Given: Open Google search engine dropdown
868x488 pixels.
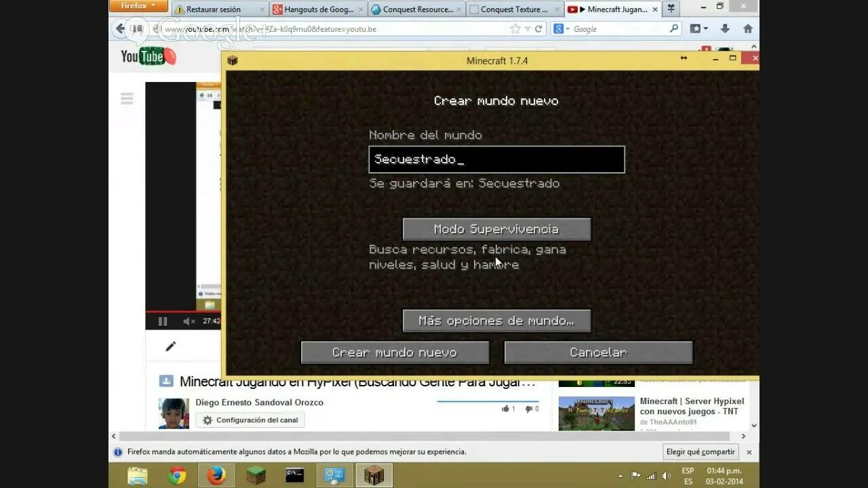Looking at the screenshot, I should [561, 29].
